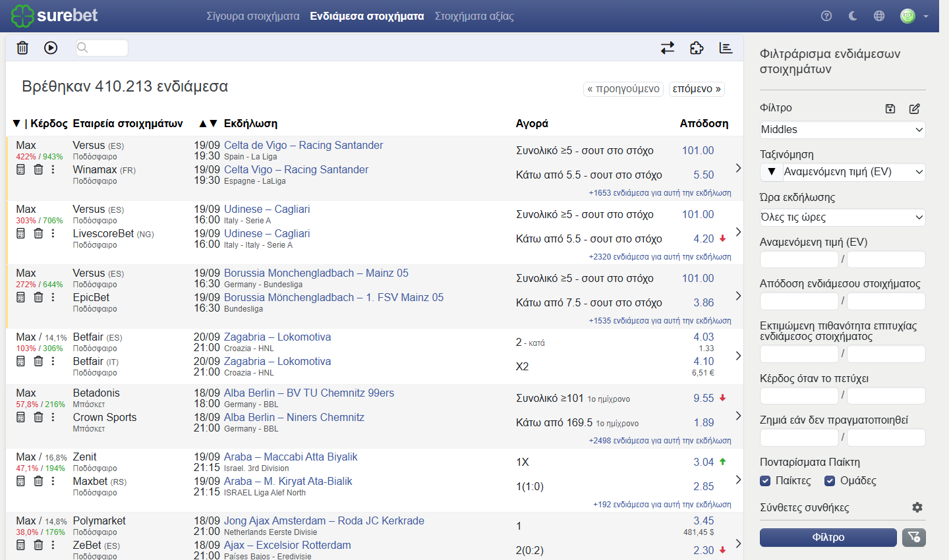Screen dimensions: 949x560
Task: Click the trash icon in the top toolbar
Action: (x=22, y=47)
